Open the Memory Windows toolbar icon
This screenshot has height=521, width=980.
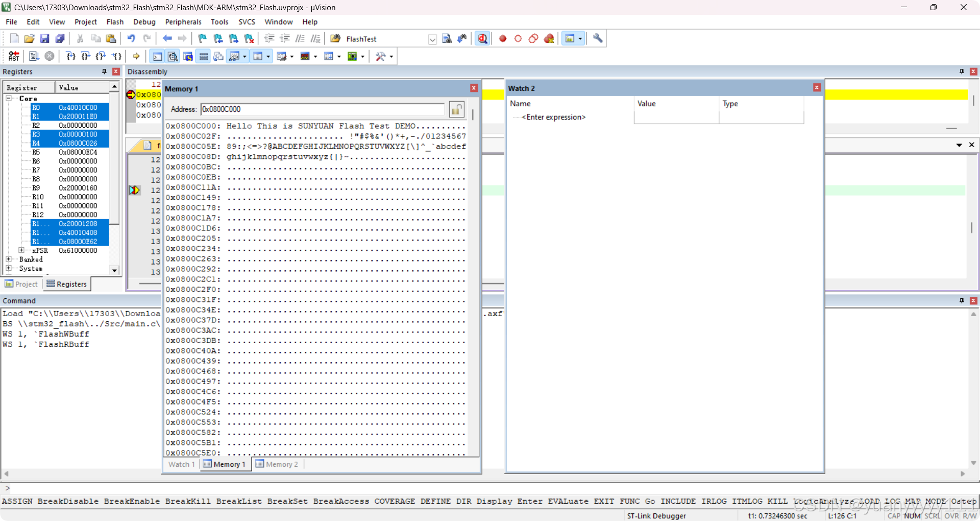pos(258,56)
